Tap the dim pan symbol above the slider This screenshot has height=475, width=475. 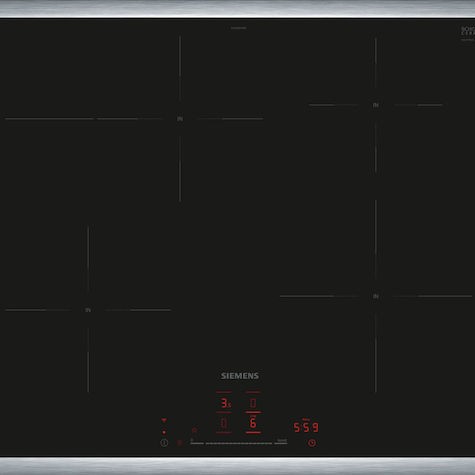195,430
